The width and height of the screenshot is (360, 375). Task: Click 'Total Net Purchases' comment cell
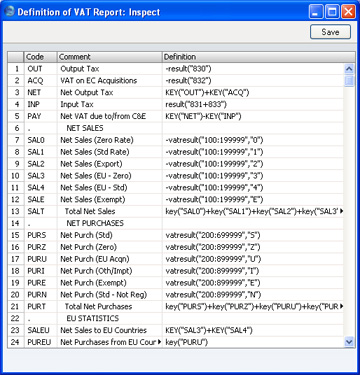point(110,307)
